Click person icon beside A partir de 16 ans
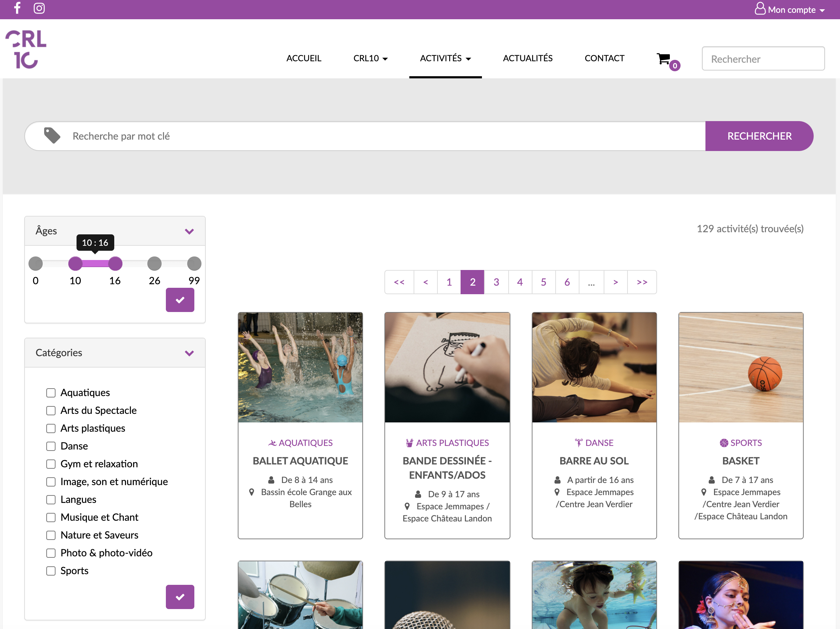This screenshot has width=840, height=629. 557,480
